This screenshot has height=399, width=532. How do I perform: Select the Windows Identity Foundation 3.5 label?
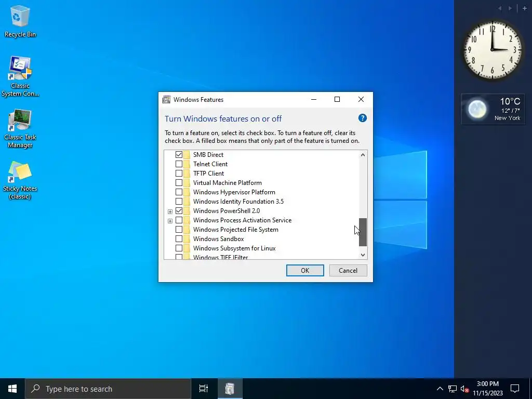[238, 202]
